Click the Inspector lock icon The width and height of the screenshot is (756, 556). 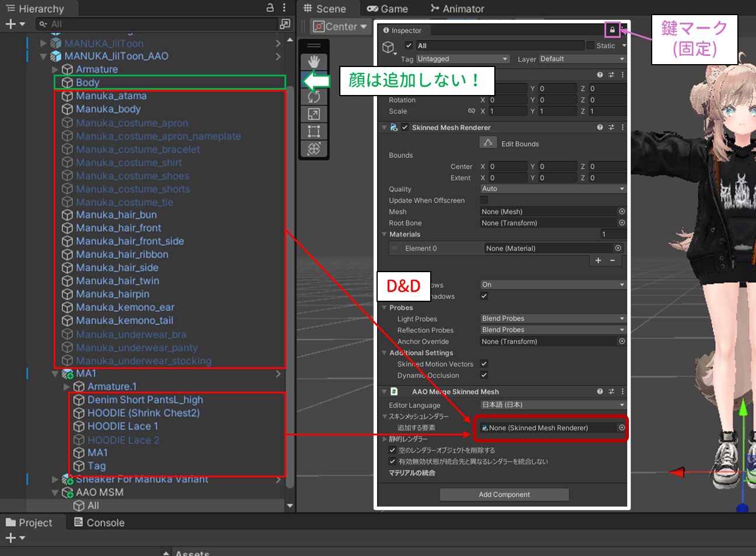(x=612, y=30)
